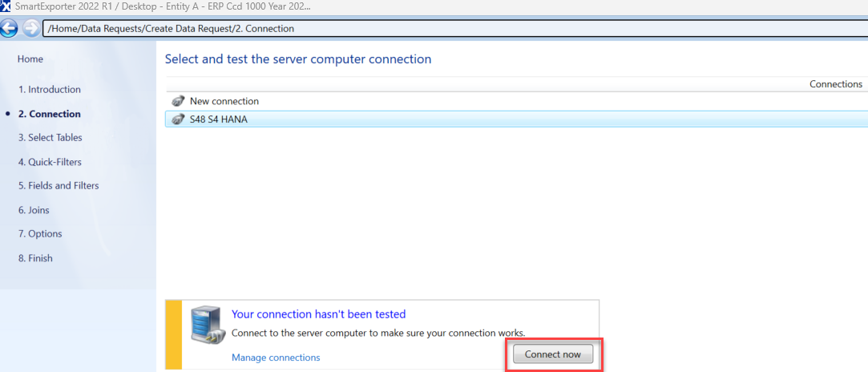The width and height of the screenshot is (868, 372).
Task: Switch to the 7. Options step
Action: 40,234
